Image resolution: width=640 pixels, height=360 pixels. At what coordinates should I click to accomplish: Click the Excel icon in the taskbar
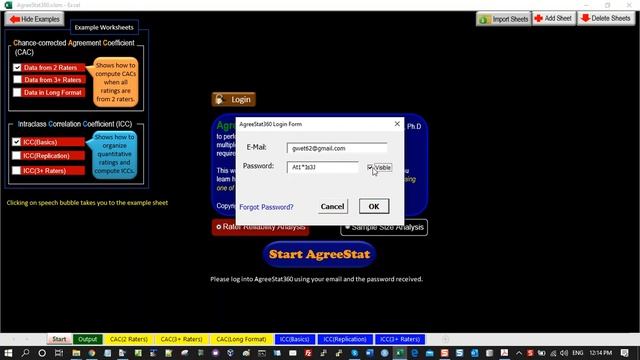point(399,353)
